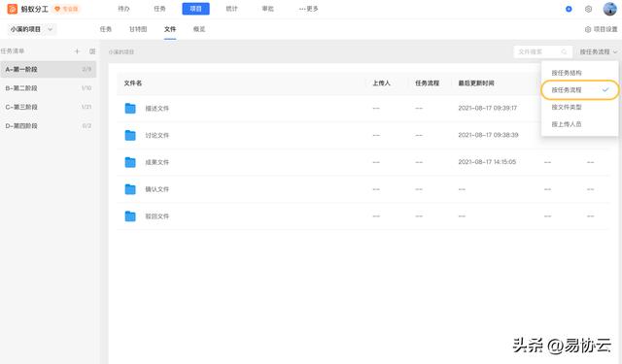622x364 pixels.
Task: Expand the ···更多 menu
Action: point(308,9)
